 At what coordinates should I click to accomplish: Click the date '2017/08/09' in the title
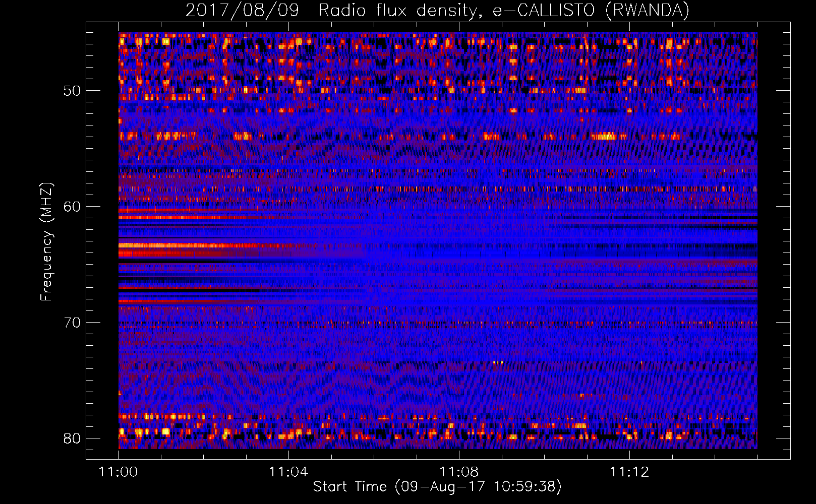[x=242, y=11]
